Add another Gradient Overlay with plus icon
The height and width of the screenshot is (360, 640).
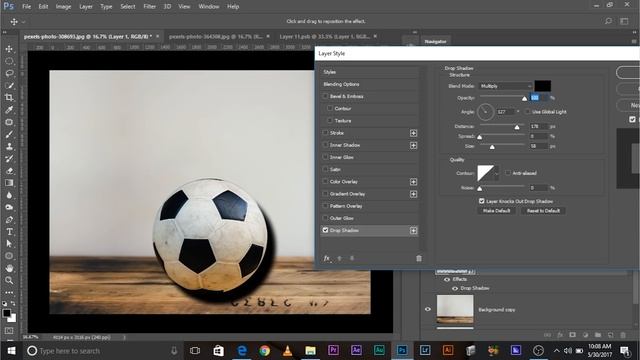[x=413, y=194]
